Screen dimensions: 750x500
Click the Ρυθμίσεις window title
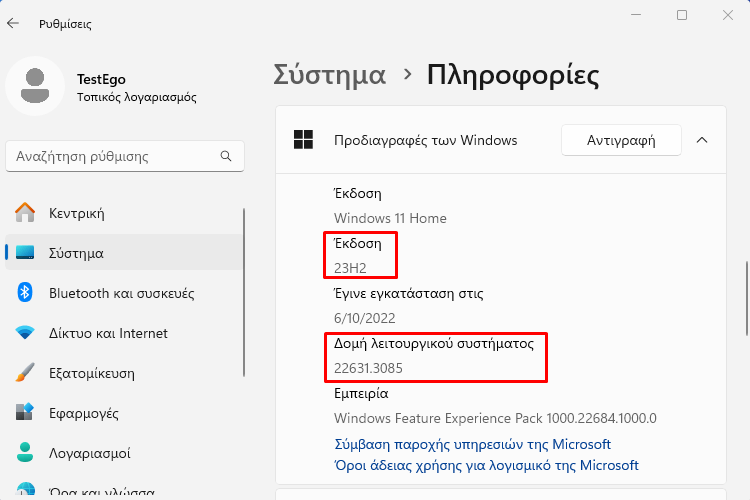point(65,23)
